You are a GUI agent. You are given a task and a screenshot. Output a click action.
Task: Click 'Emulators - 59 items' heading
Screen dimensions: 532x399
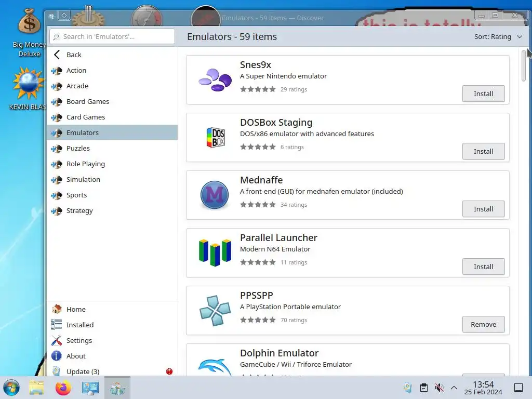[232, 37]
